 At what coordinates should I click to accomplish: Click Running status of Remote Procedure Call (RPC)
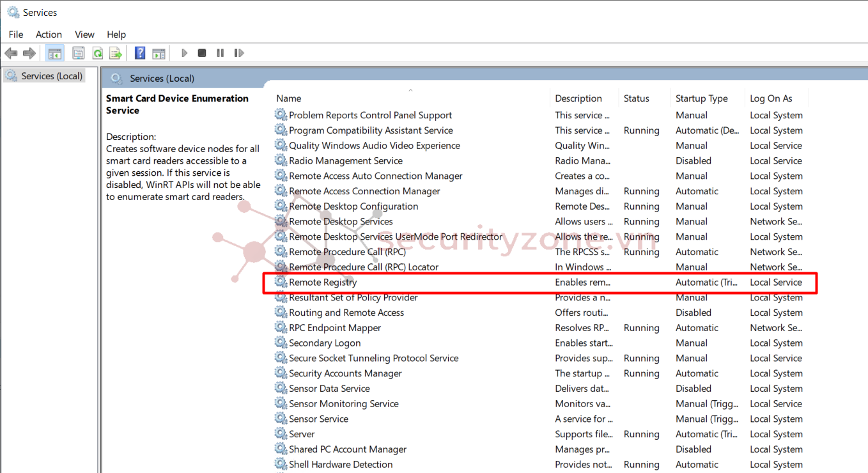[x=641, y=252]
